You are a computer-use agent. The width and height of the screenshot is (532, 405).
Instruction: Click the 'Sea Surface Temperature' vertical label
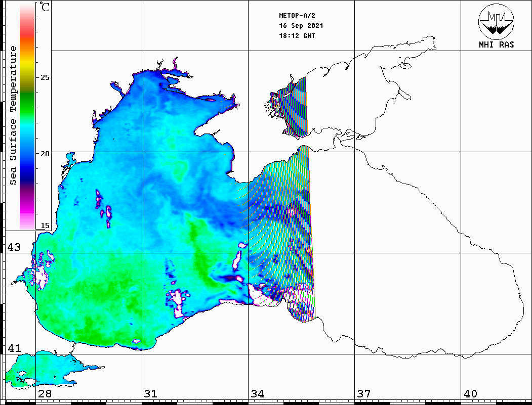13,115
